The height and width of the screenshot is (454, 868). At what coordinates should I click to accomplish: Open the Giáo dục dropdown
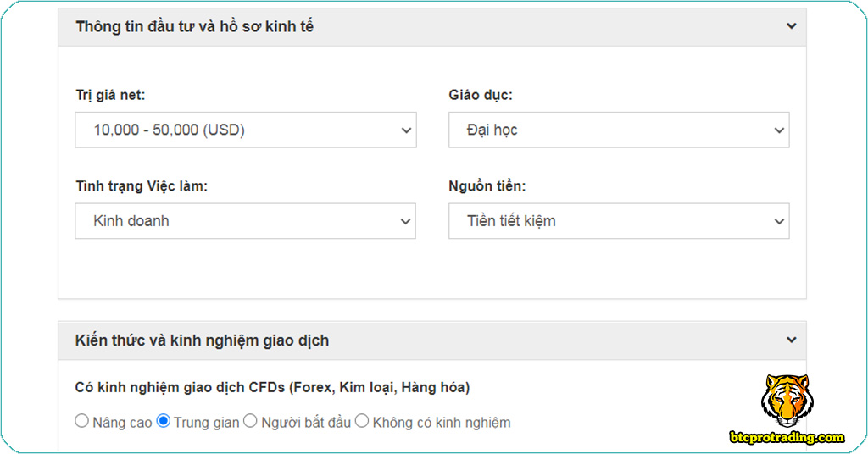(619, 130)
